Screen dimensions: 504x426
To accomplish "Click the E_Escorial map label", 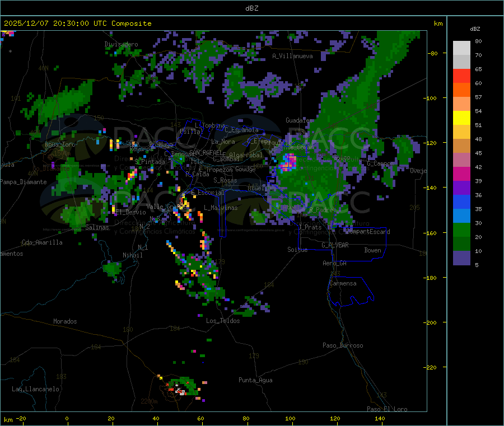I will [x=208, y=193].
